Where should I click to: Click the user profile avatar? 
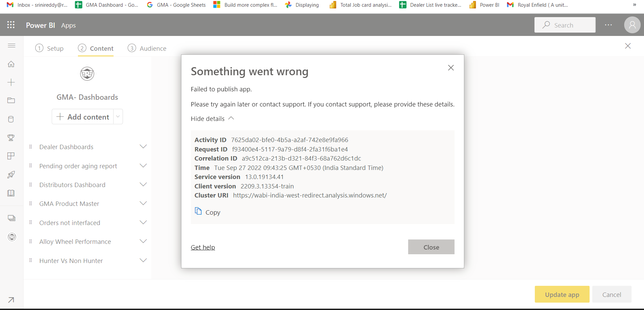point(632,25)
